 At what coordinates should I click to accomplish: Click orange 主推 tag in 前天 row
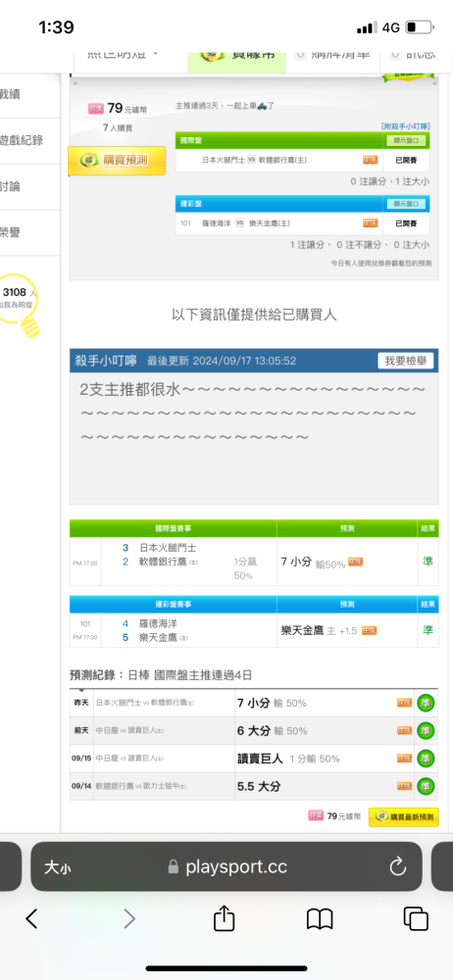point(404,730)
